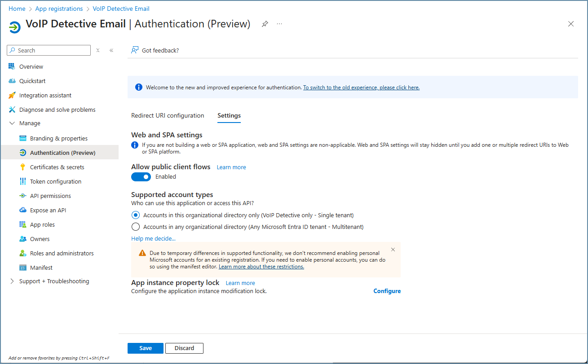The height and width of the screenshot is (364, 588).
Task: Toggle the Allow public client flows switch
Action: click(x=141, y=177)
